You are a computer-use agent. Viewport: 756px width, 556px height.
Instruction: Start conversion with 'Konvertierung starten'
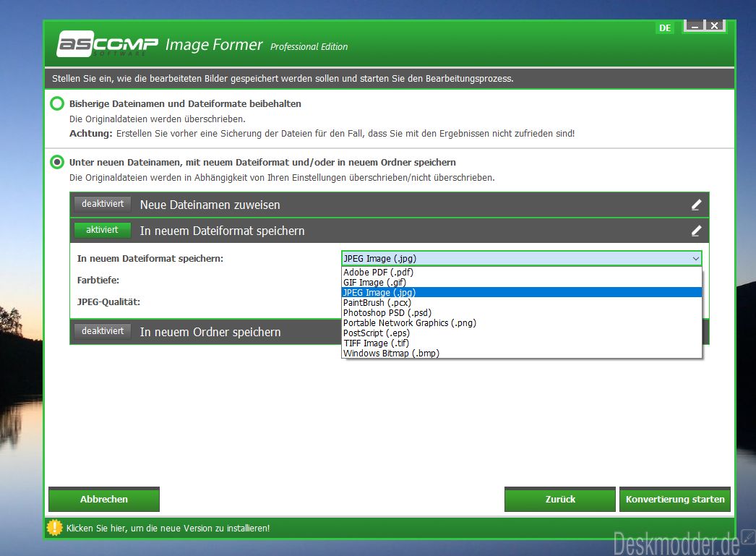point(675,499)
